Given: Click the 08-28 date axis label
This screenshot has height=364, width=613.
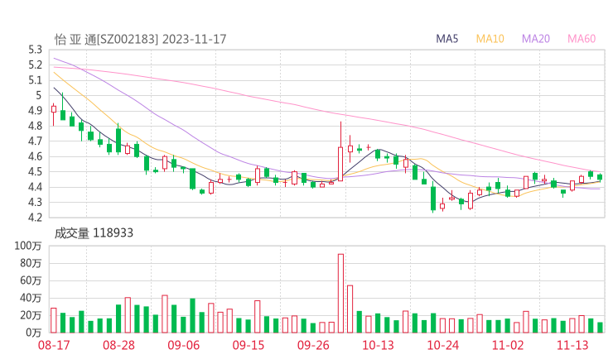Looking at the screenshot, I should coord(118,345).
